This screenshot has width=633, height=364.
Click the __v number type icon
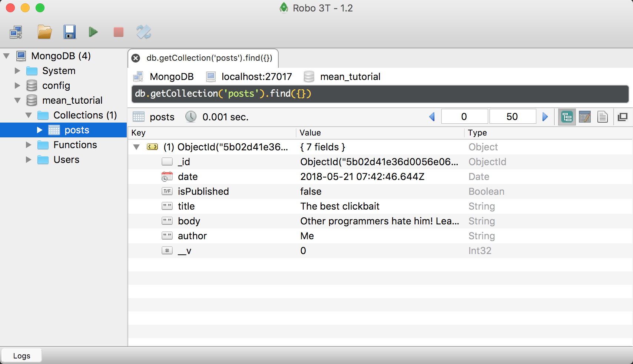click(167, 251)
